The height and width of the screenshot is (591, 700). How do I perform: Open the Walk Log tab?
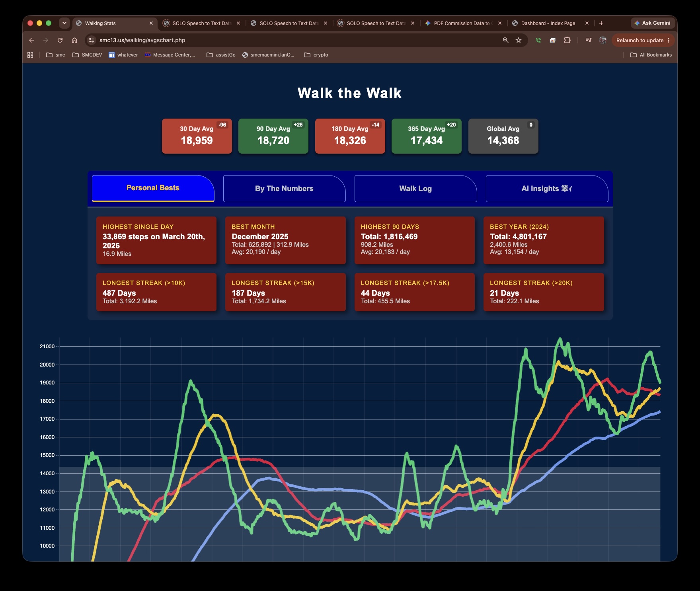[x=416, y=189]
